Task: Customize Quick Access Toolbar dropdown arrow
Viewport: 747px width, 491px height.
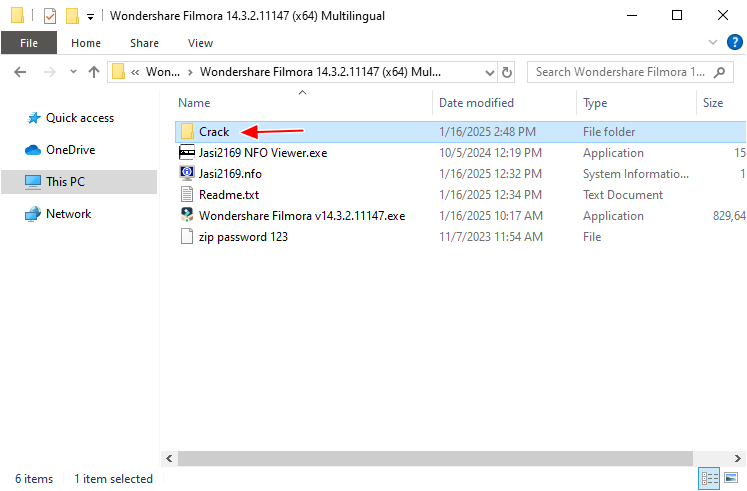Action: 91,17
